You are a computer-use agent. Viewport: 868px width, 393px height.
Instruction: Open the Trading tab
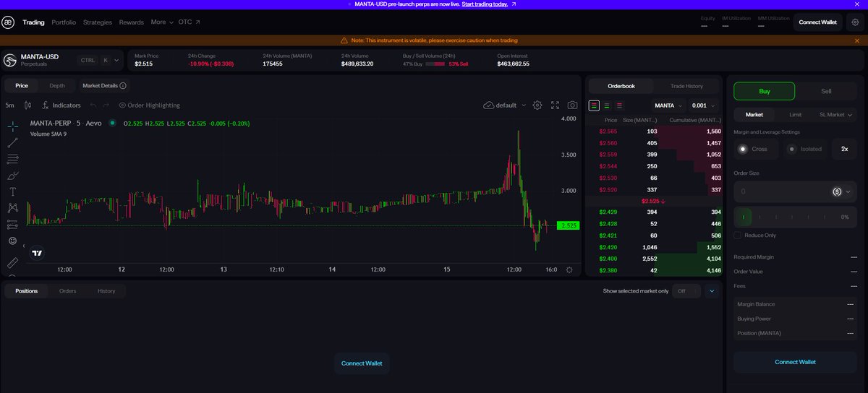coord(33,22)
